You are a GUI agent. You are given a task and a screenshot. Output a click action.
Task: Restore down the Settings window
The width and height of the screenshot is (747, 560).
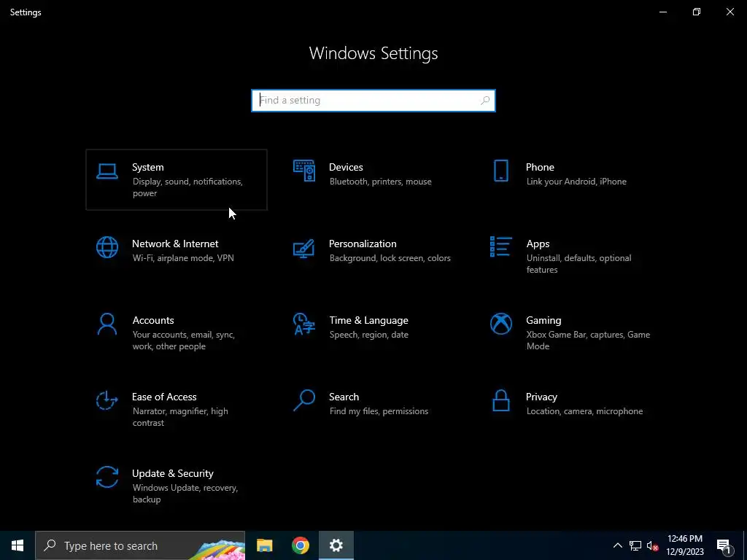coord(697,12)
